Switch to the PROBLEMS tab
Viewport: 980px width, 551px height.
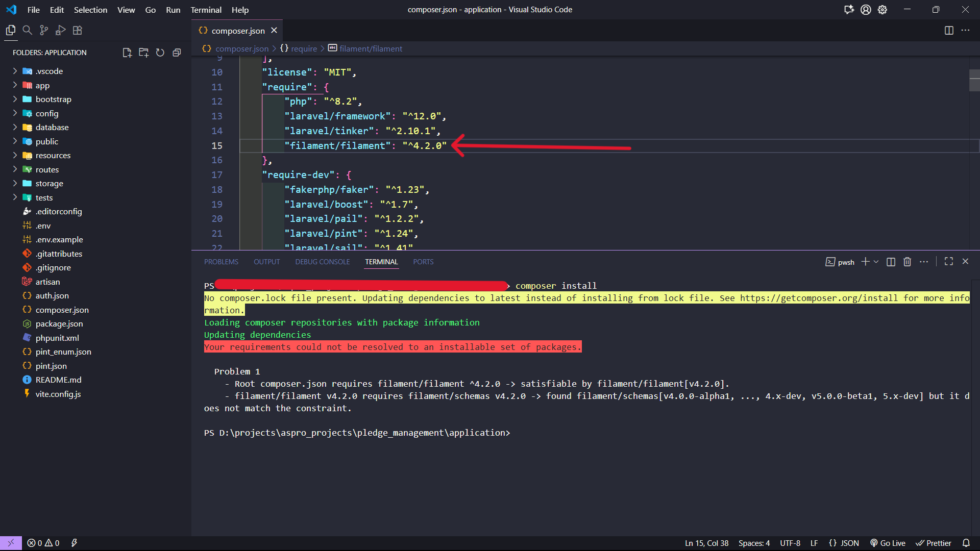click(221, 262)
